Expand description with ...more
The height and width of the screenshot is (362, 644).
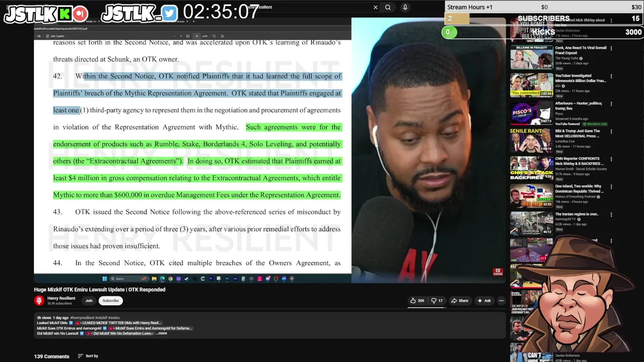(162, 333)
